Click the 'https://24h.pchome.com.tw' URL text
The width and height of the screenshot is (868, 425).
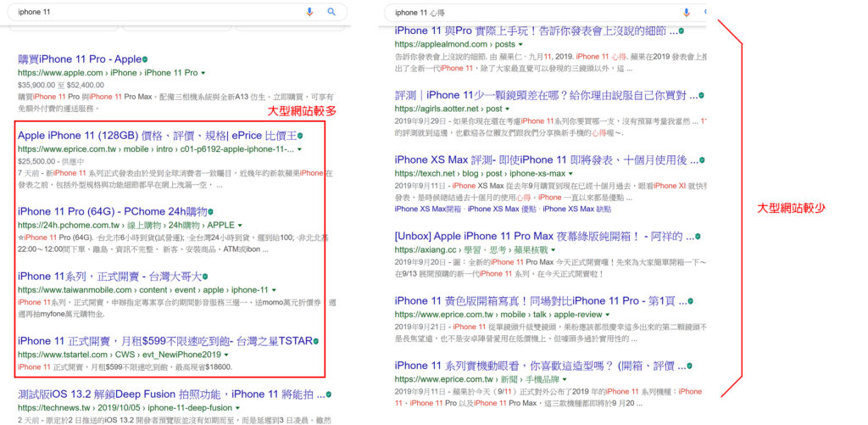pos(69,226)
